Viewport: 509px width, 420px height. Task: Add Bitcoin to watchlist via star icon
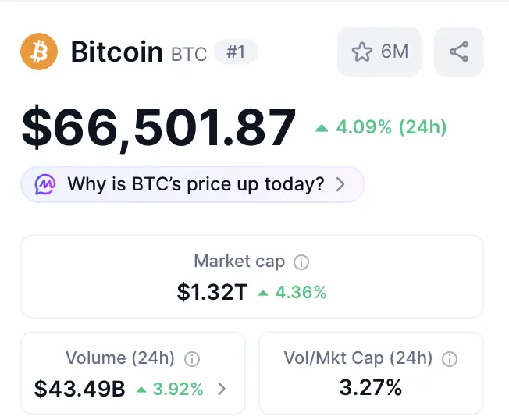[x=362, y=52]
